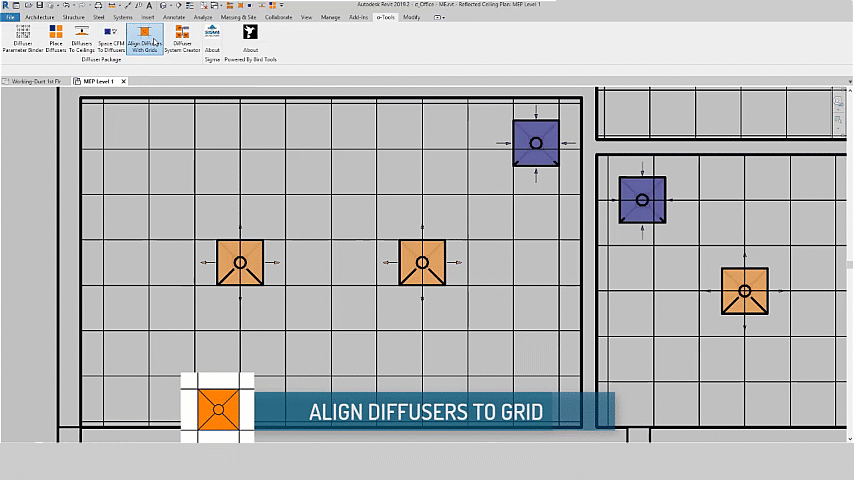The height and width of the screenshot is (480, 854).
Task: Switch to the Working-Duct 1st Flr view tab
Action: pyautogui.click(x=36, y=81)
